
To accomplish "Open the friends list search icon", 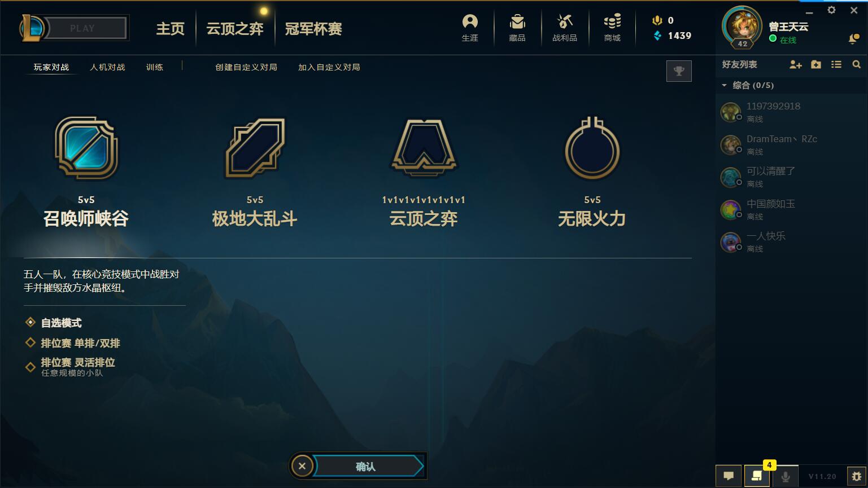I will pyautogui.click(x=856, y=64).
